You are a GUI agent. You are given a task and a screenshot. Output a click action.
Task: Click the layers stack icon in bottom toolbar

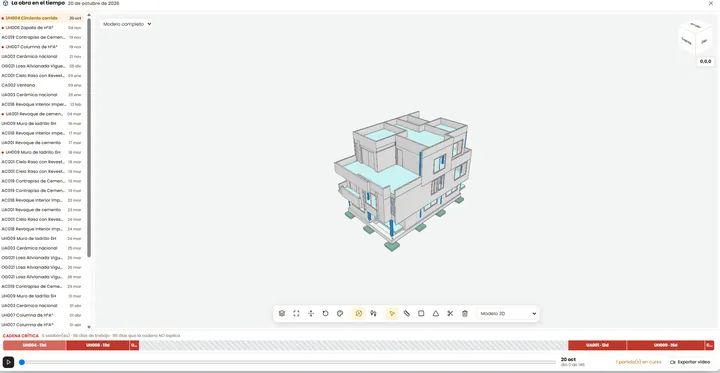[282, 313]
